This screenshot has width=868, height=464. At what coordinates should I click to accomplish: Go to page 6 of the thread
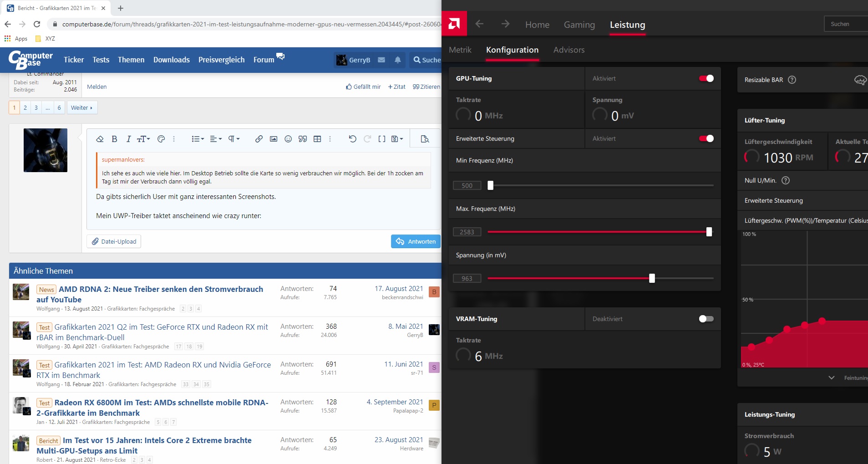(59, 107)
